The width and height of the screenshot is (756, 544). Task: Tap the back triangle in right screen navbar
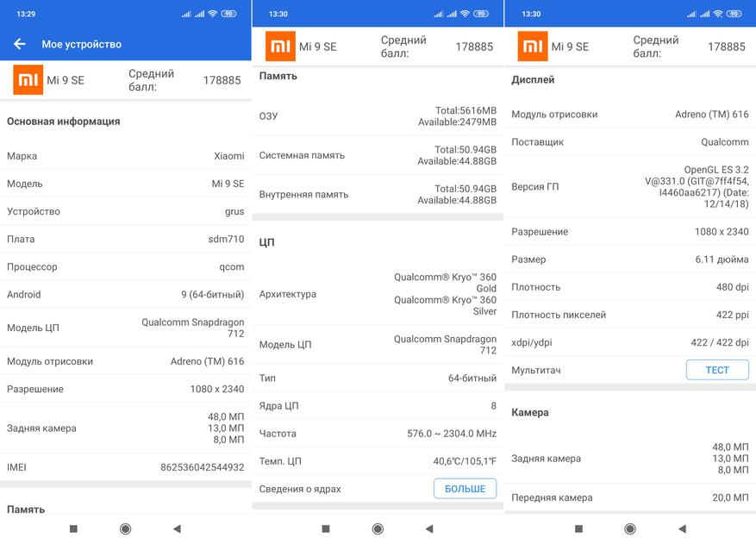click(x=682, y=529)
